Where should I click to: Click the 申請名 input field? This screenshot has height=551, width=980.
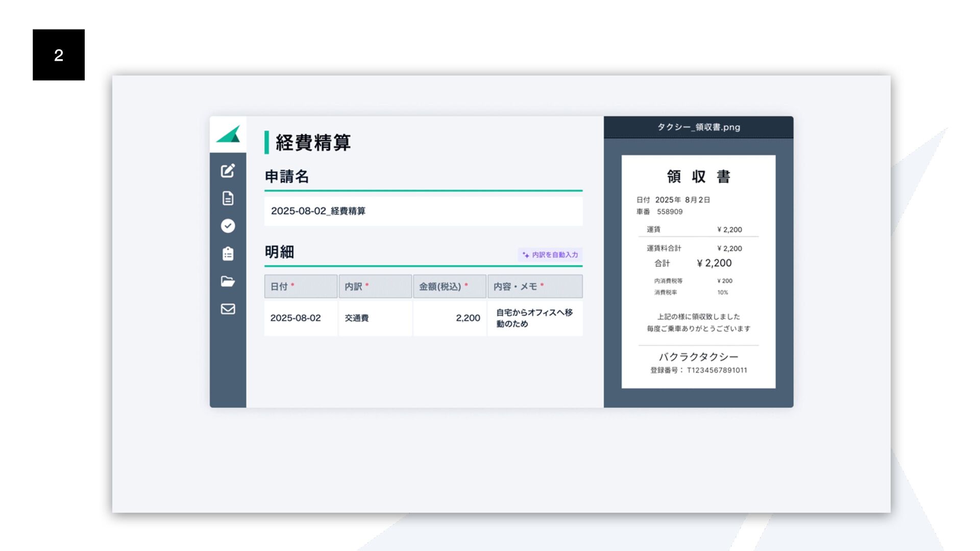coord(423,211)
